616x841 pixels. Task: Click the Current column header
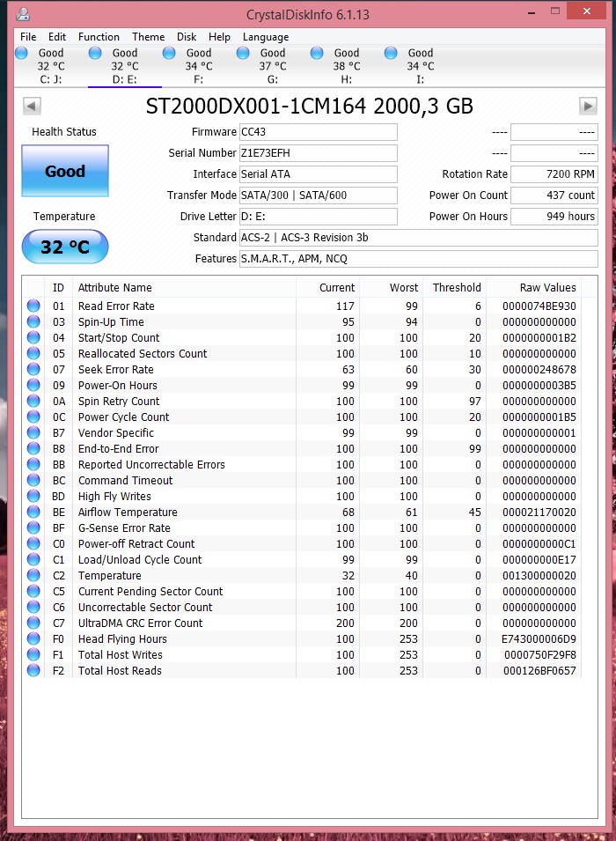pyautogui.click(x=327, y=287)
